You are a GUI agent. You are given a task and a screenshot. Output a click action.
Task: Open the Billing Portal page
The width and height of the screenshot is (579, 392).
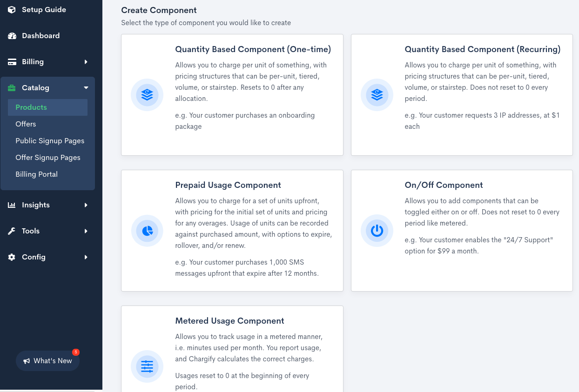(36, 174)
